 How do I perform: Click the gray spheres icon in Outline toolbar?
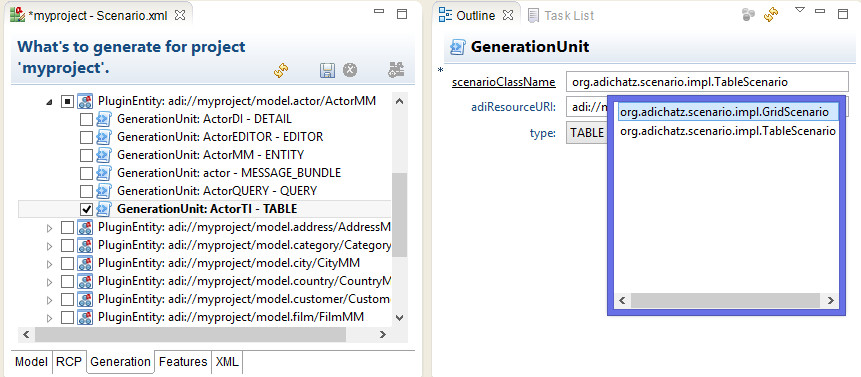(x=748, y=15)
